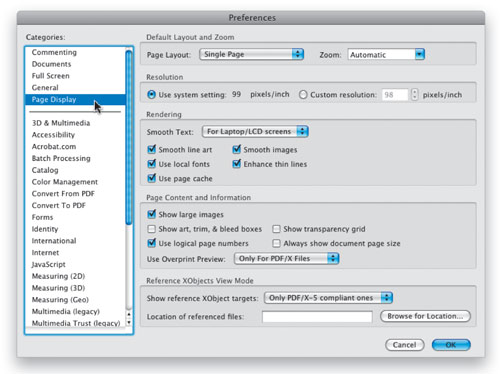500x374 pixels.
Task: Select Use system setting radio button
Action: (x=151, y=95)
